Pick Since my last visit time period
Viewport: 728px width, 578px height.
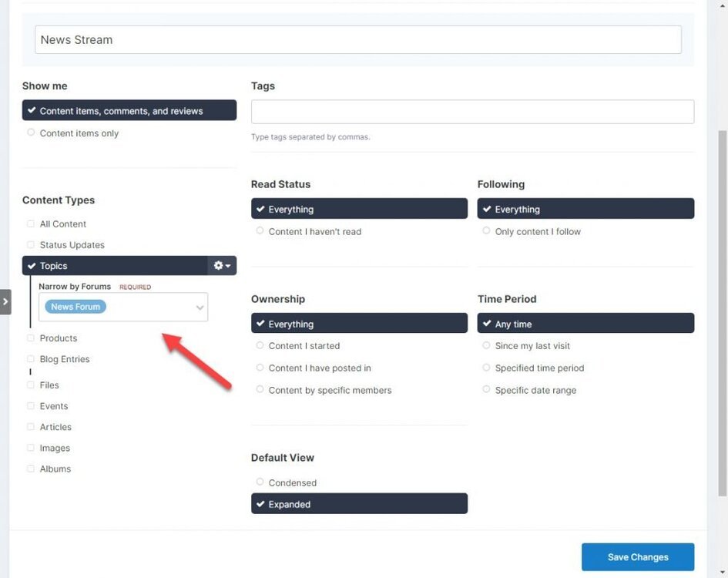[486, 346]
